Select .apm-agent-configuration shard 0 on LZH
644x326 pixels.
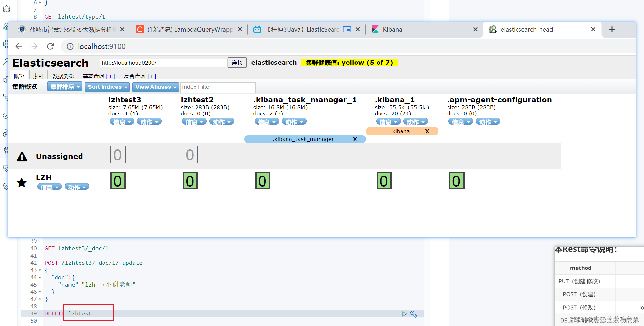tap(456, 181)
